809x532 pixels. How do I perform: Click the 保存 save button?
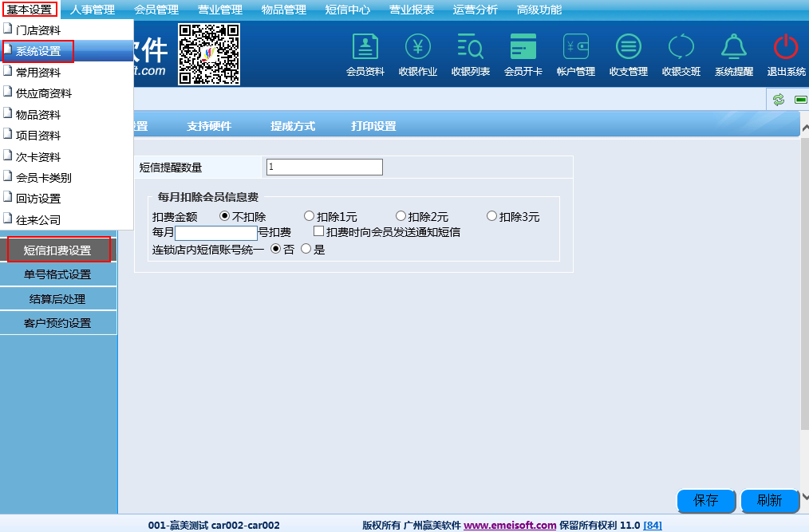coord(706,500)
